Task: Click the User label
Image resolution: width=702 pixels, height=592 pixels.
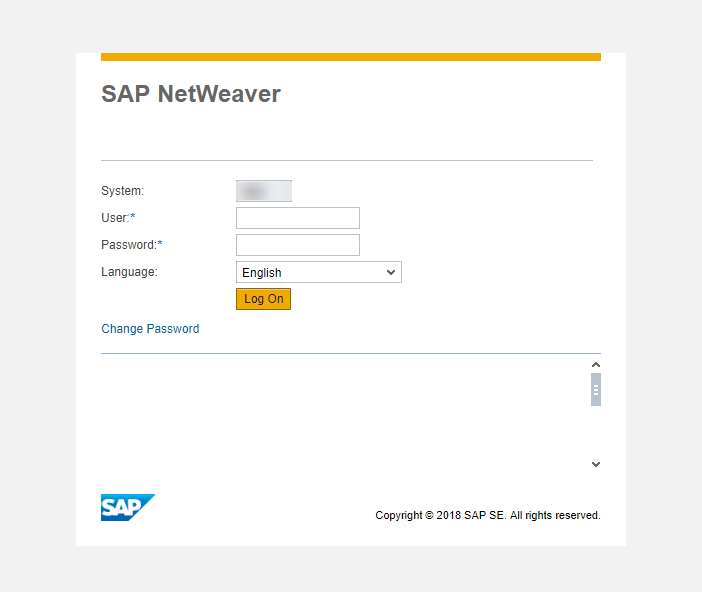Action: (118, 218)
